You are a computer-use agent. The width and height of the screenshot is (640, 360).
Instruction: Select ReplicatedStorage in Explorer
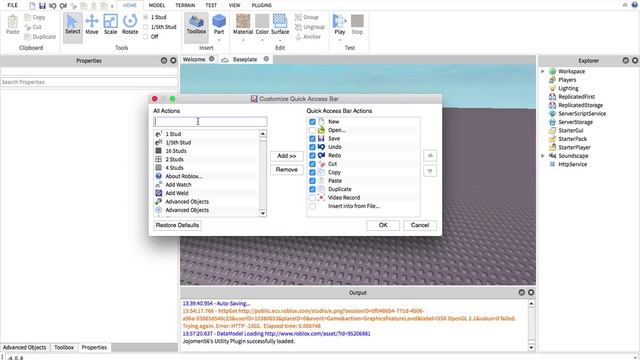pyautogui.click(x=580, y=105)
